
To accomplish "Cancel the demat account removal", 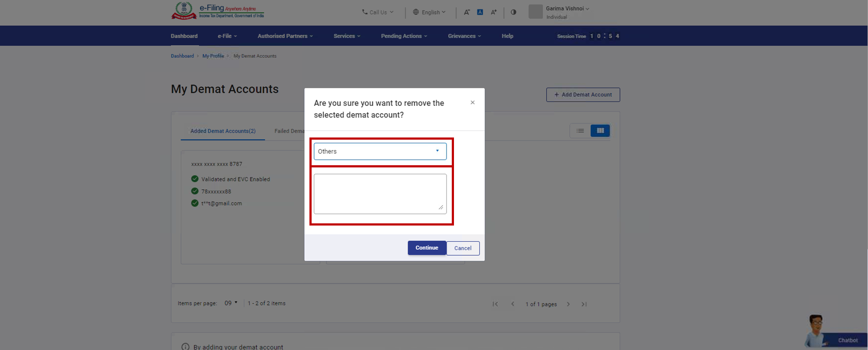I will [x=463, y=248].
